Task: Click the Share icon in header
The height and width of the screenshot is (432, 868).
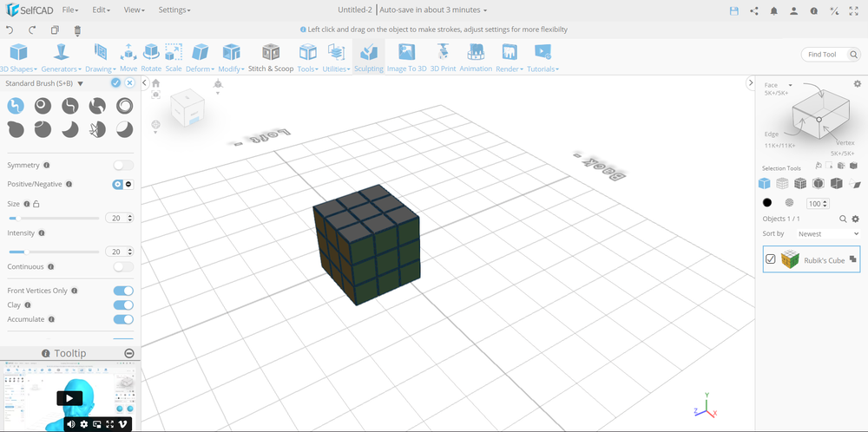Action: [x=754, y=10]
